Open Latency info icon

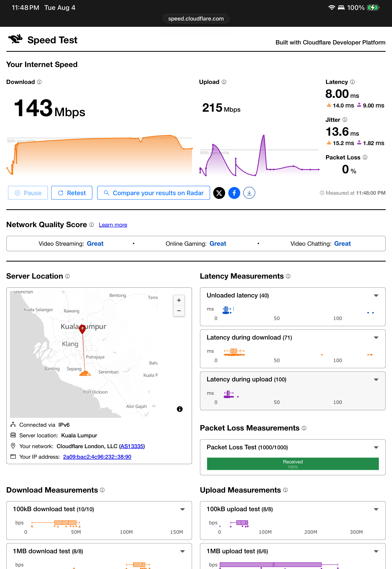[352, 82]
